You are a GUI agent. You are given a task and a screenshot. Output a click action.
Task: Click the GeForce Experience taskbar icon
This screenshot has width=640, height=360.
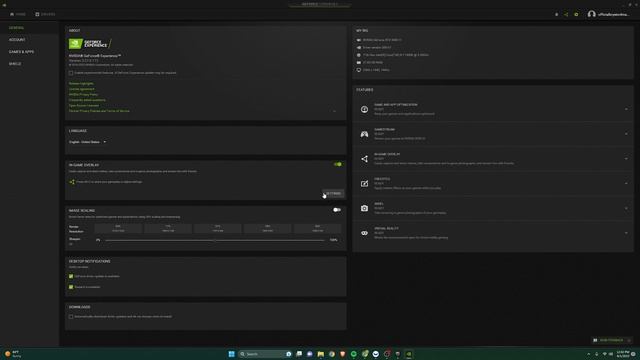tap(409, 354)
